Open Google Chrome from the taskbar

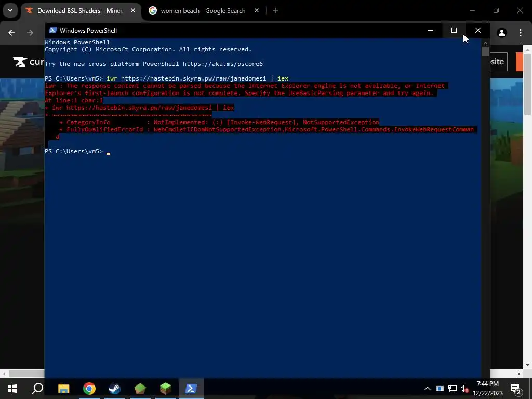(x=89, y=389)
